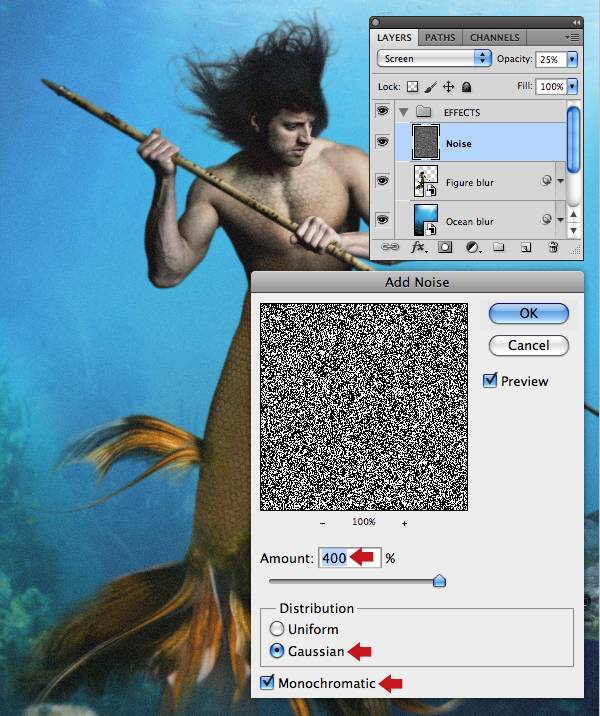Select the Uniform distribution option
The image size is (600, 716).
pos(277,629)
